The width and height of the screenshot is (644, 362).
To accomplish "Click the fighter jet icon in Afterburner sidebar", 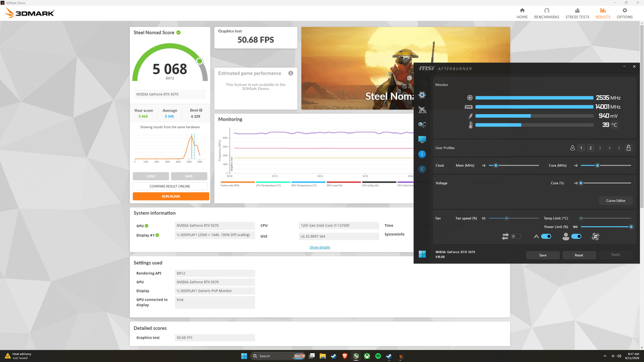I will point(422,110).
